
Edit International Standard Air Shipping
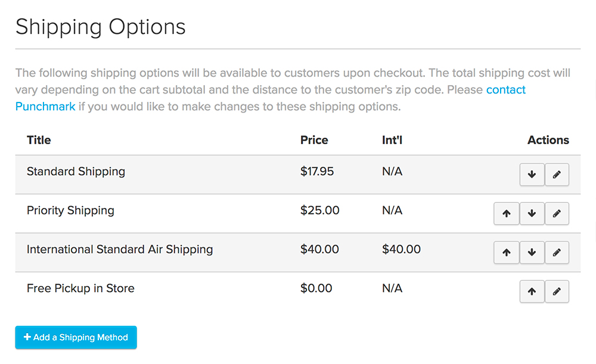point(557,253)
